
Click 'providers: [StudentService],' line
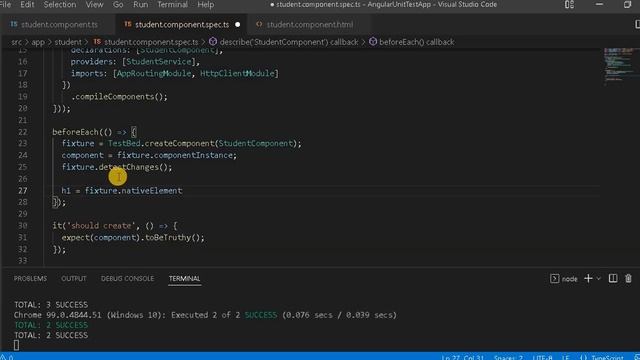coord(135,62)
